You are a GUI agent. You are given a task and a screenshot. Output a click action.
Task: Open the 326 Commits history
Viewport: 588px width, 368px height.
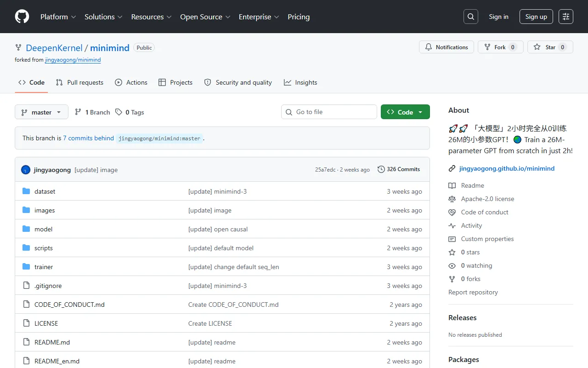click(x=399, y=169)
